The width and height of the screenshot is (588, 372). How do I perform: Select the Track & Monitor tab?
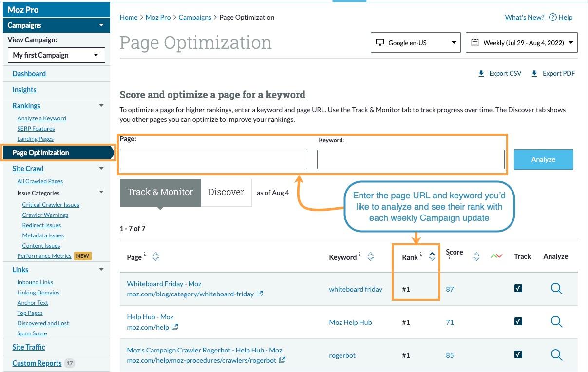click(x=160, y=192)
